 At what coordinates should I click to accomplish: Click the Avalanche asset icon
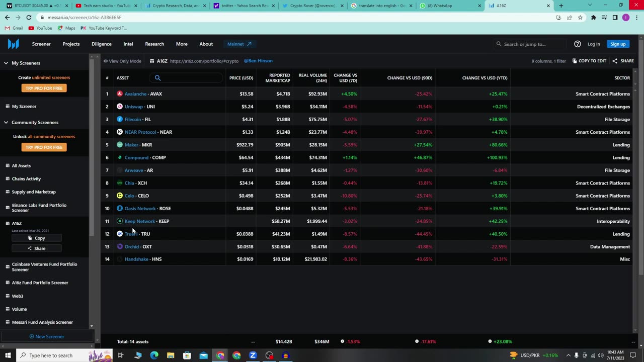pos(120,94)
